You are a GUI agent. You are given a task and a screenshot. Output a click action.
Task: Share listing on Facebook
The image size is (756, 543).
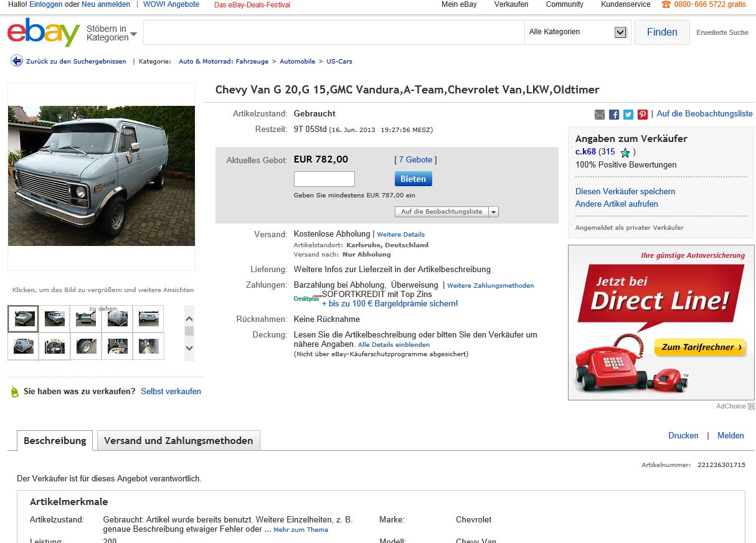[x=614, y=115]
